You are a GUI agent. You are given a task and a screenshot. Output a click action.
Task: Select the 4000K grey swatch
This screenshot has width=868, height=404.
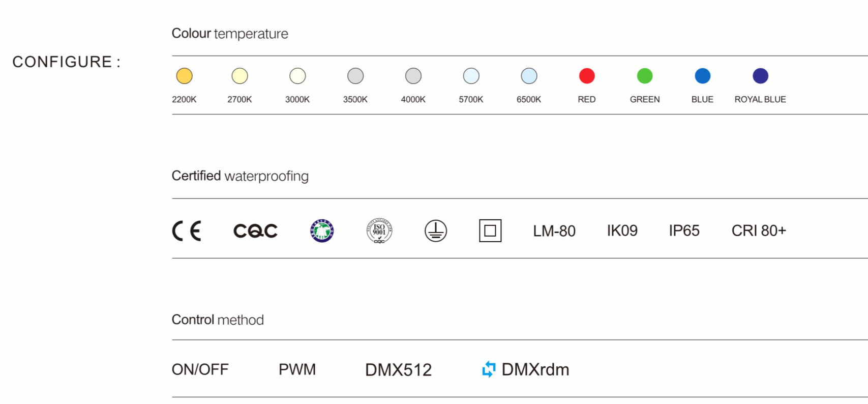413,76
